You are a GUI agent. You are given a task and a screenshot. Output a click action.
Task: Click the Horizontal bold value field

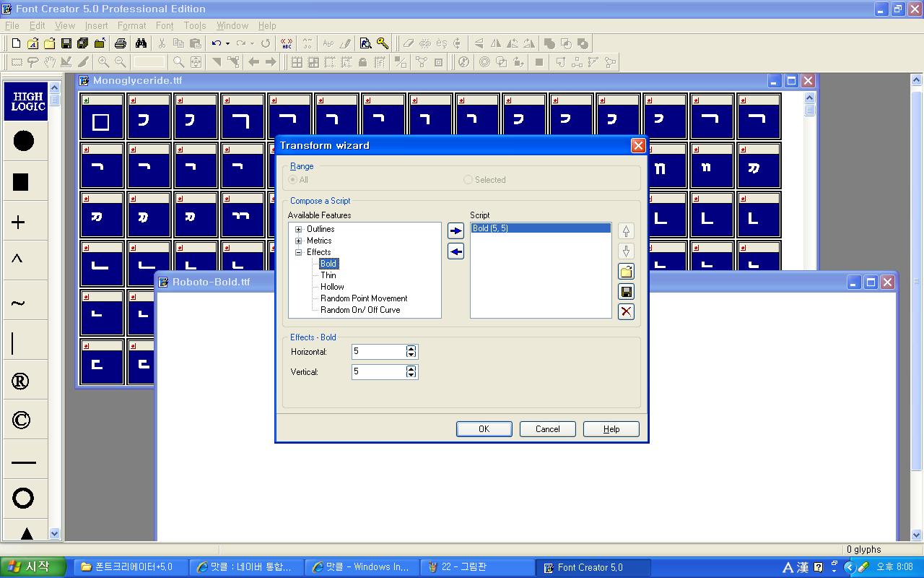(378, 352)
